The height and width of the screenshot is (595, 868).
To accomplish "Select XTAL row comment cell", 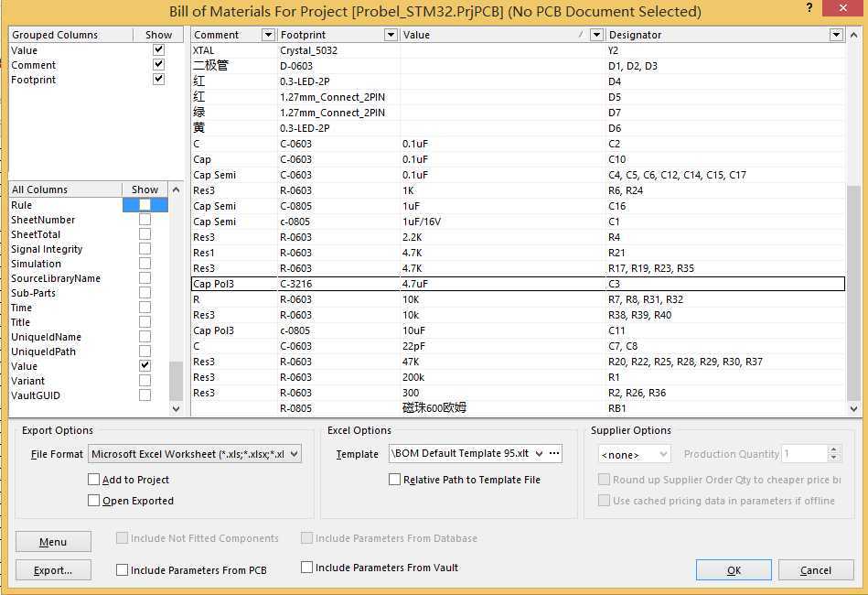I will click(x=233, y=50).
